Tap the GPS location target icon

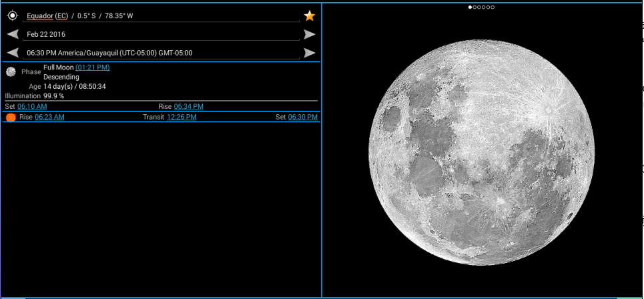(13, 15)
